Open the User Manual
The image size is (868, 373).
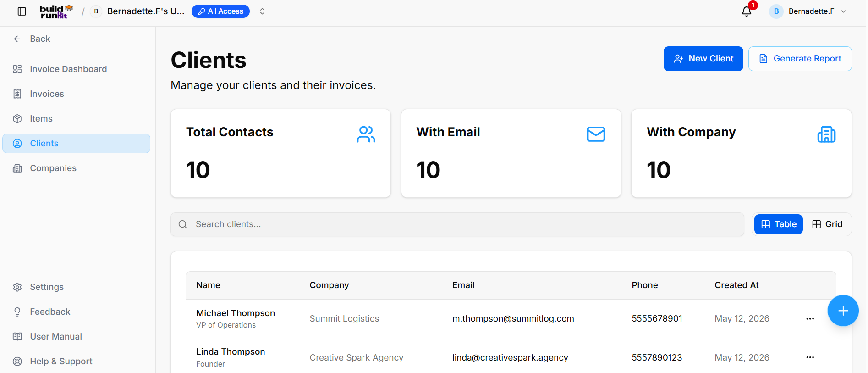(x=76, y=337)
